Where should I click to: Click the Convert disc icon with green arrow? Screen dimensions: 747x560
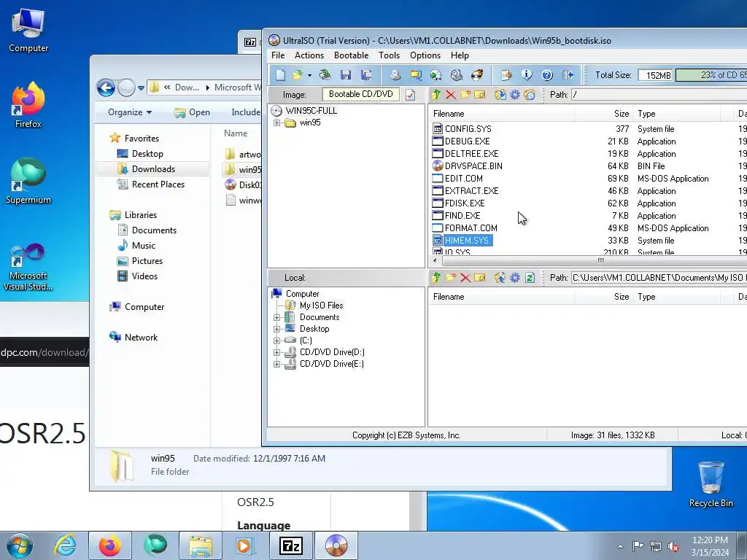pos(436,75)
